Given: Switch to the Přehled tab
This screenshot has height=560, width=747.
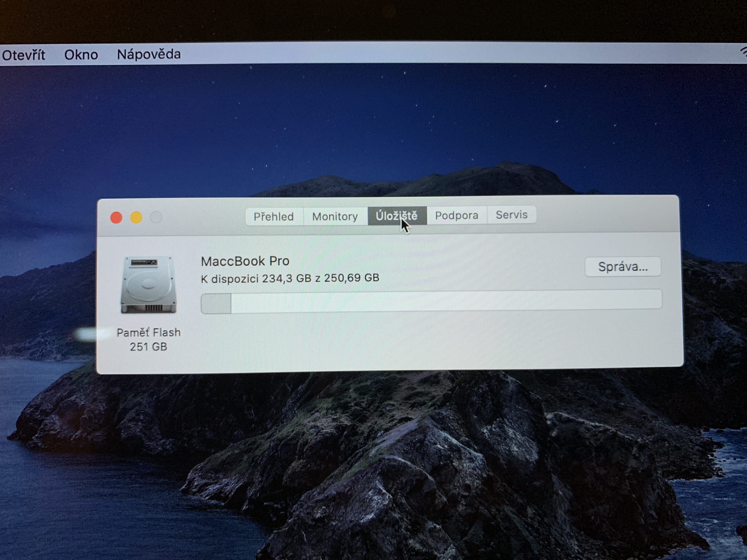Looking at the screenshot, I should pos(273,216).
